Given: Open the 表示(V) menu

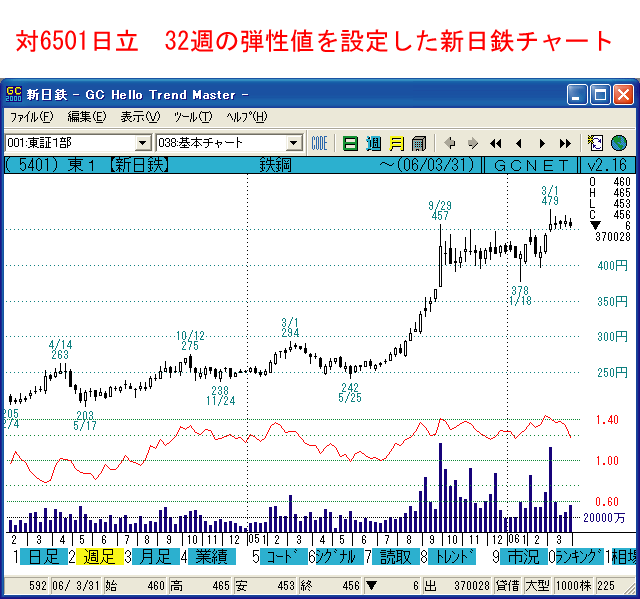Looking at the screenshot, I should click(x=140, y=118).
